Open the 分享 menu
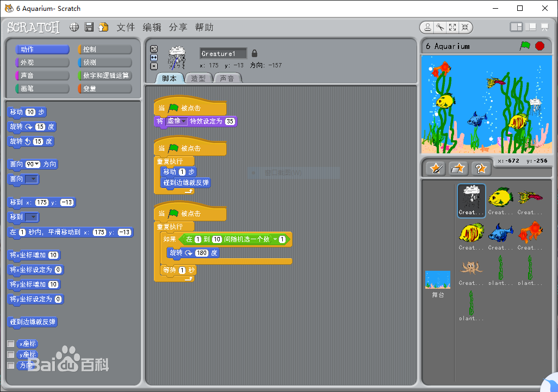Image resolution: width=558 pixels, height=392 pixels. click(x=178, y=27)
